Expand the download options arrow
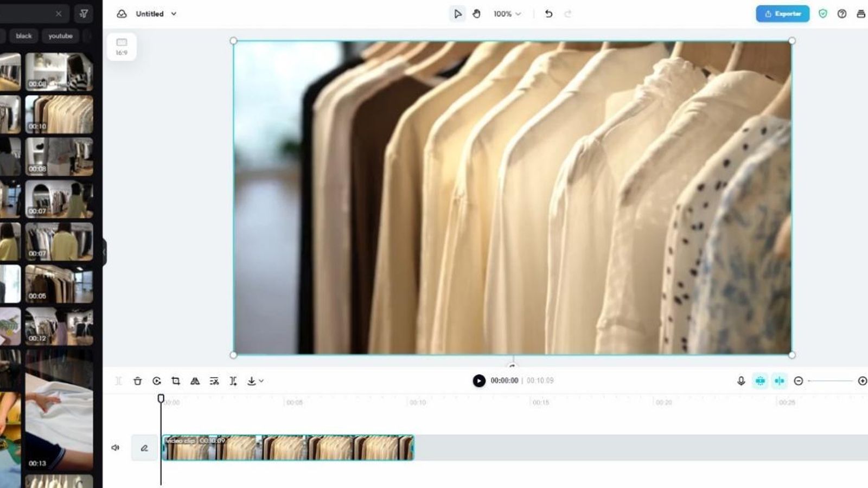This screenshot has width=868, height=488. pos(261,381)
